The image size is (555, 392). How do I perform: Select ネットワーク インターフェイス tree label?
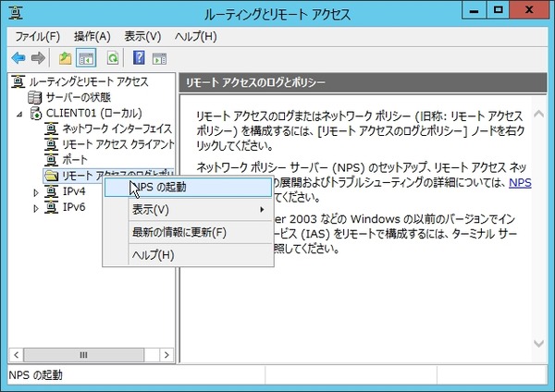(x=117, y=129)
